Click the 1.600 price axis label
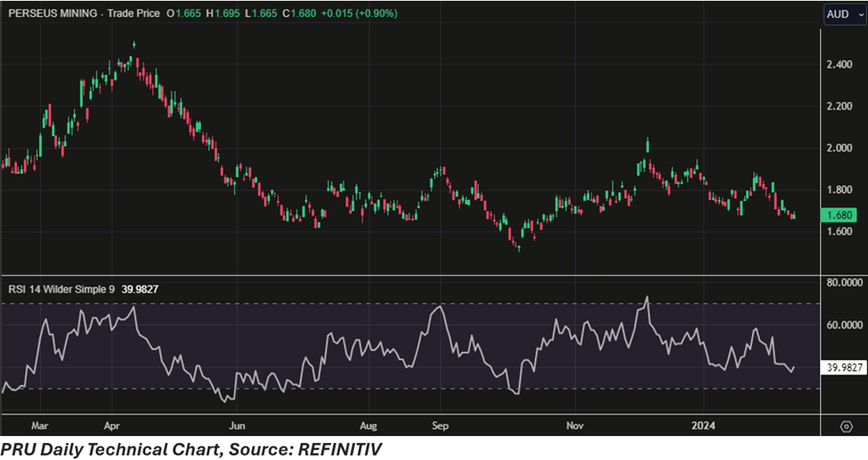This screenshot has width=868, height=460. (x=840, y=231)
